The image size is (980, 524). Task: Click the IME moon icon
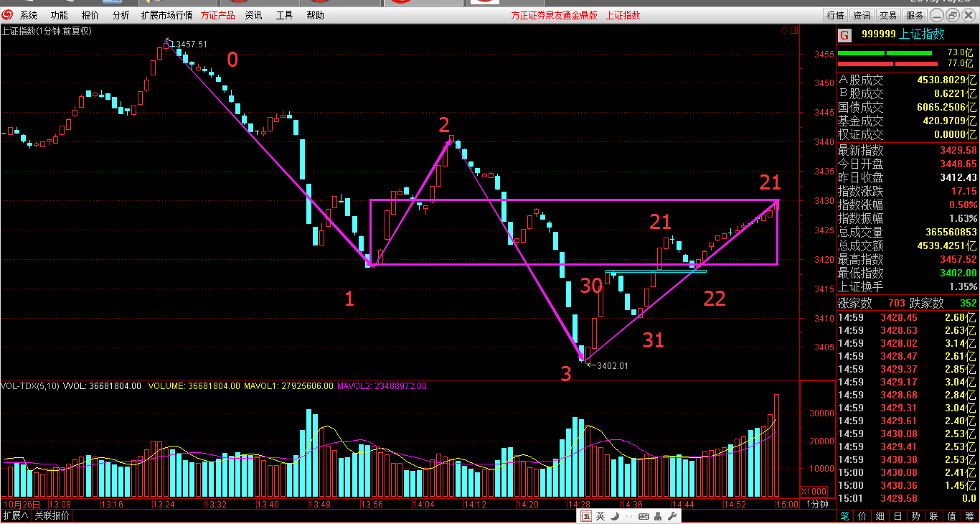(x=614, y=516)
